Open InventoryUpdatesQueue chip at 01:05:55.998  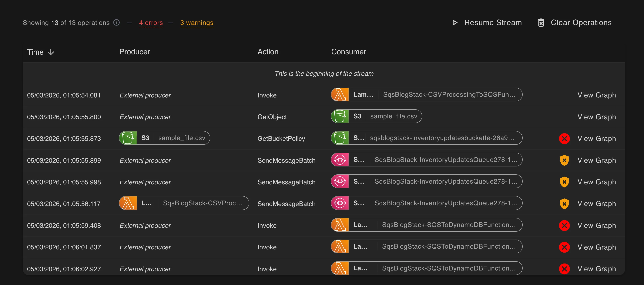(x=427, y=182)
